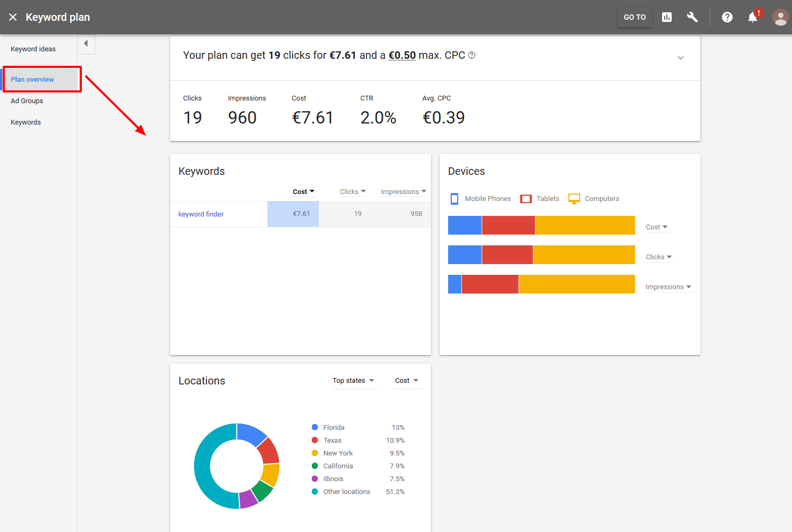Screen dimensions: 792x532
Task: Open the reports chart icon
Action: pos(667,17)
